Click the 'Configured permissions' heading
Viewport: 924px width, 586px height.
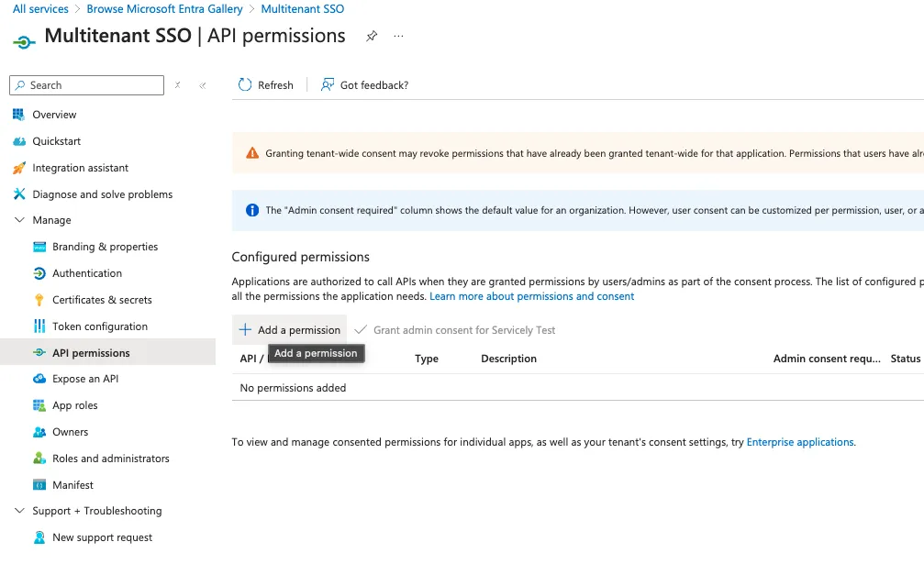pyautogui.click(x=301, y=257)
